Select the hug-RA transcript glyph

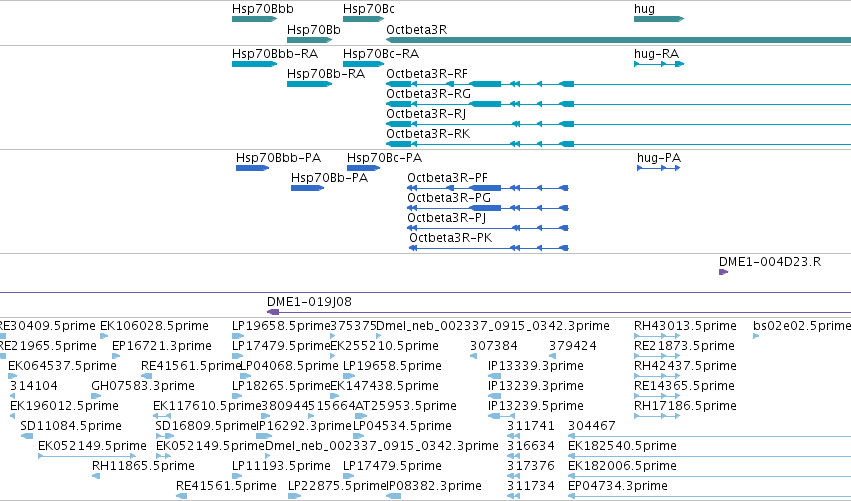[659, 64]
